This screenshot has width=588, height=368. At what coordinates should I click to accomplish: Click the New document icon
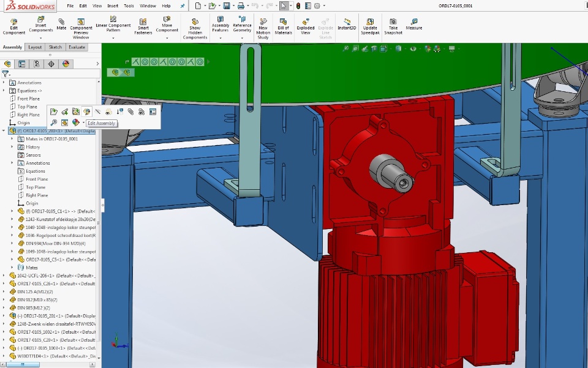[198, 6]
